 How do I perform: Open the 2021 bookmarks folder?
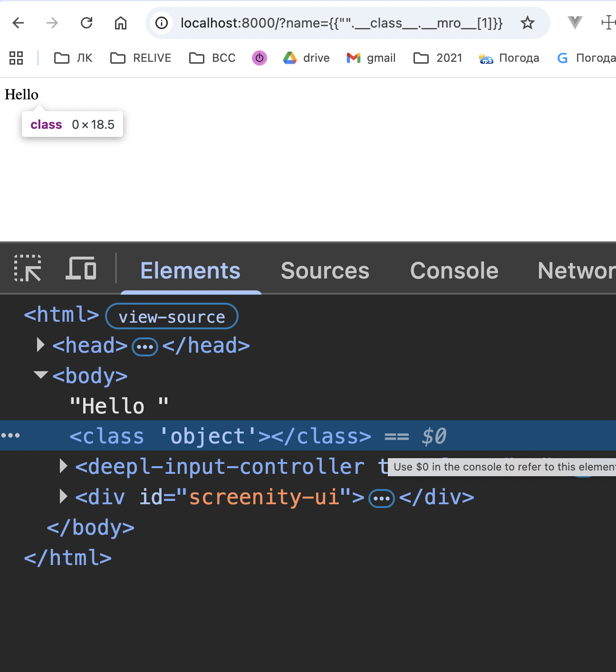pyautogui.click(x=438, y=58)
